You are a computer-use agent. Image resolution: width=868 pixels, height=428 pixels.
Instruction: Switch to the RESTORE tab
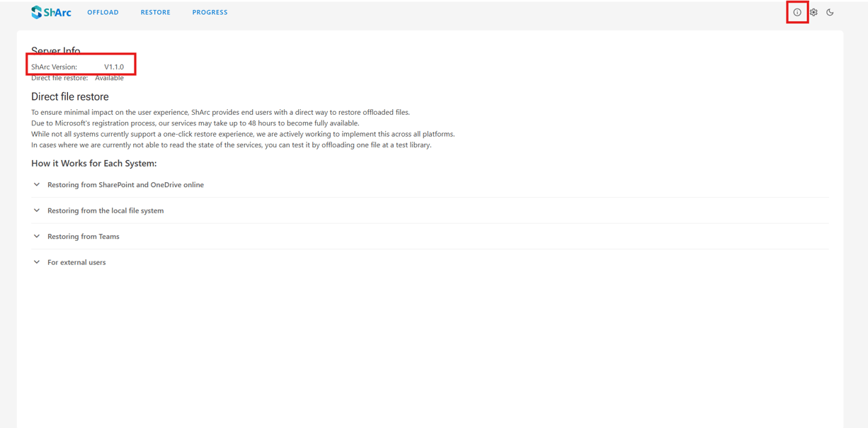(x=155, y=12)
